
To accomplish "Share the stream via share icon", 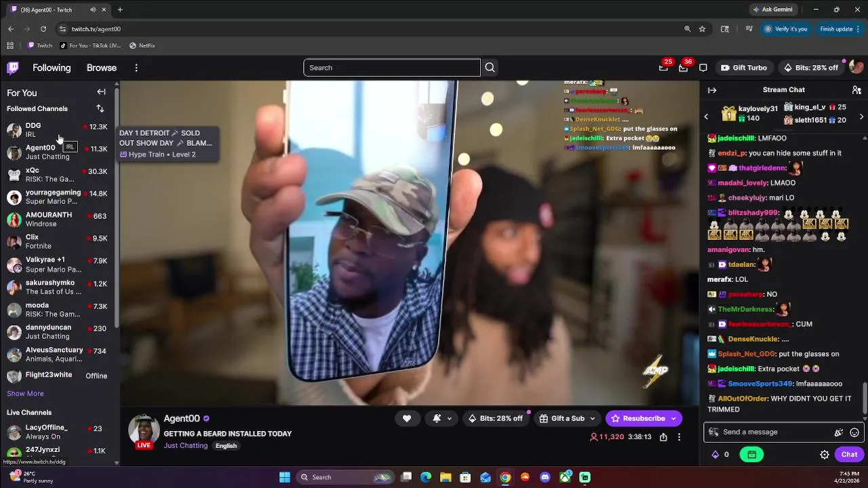I will coord(663,437).
